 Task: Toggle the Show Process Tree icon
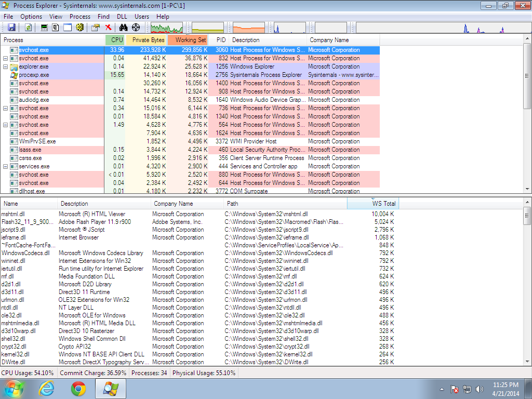click(x=56, y=28)
